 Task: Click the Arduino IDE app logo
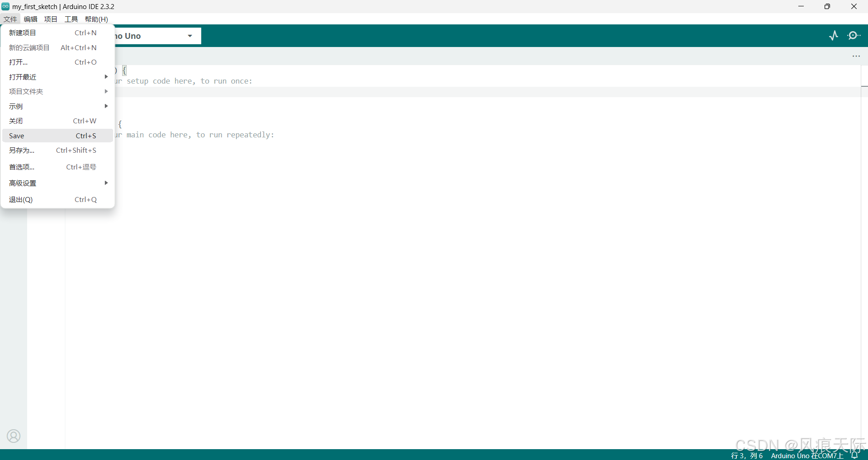click(5, 6)
